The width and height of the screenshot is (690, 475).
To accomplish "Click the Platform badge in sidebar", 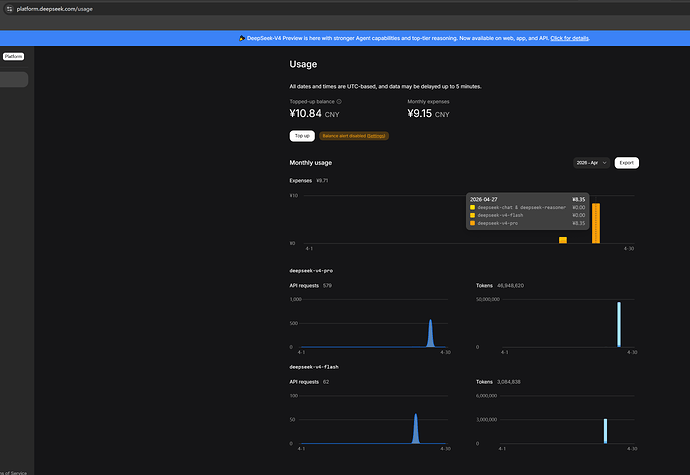I will click(14, 56).
